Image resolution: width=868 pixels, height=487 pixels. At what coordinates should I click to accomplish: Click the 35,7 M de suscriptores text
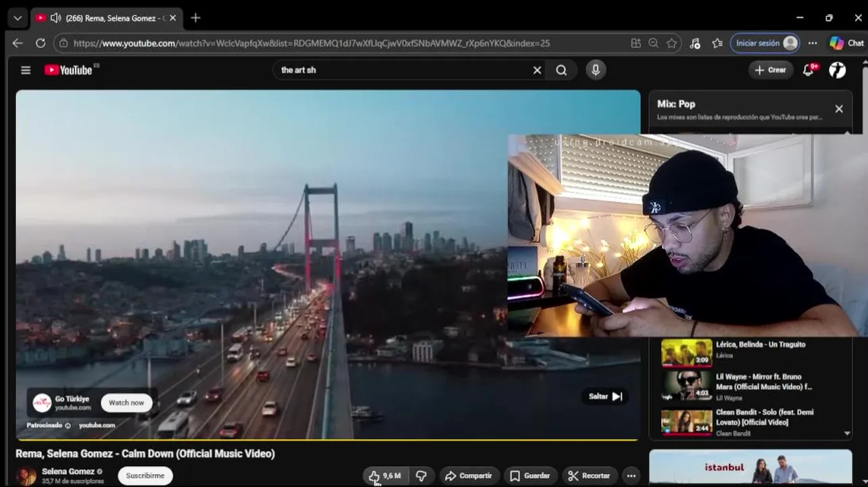pyautogui.click(x=73, y=482)
